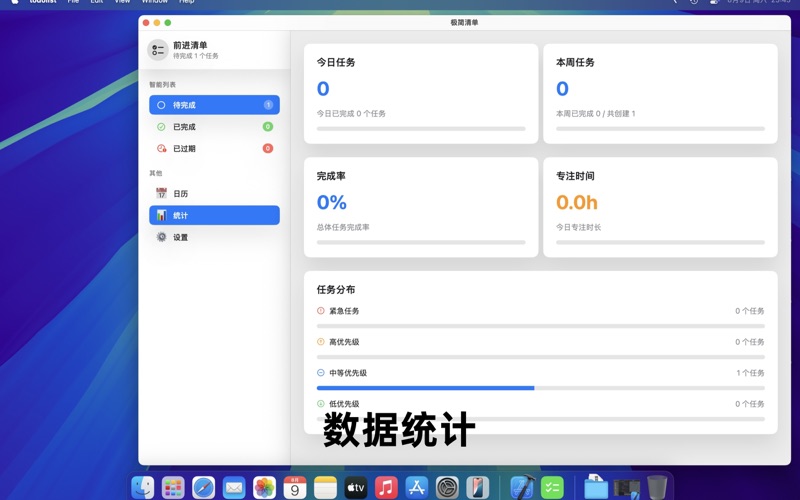Click the 完成率 progress bar
This screenshot has height=500, width=800.
(421, 242)
